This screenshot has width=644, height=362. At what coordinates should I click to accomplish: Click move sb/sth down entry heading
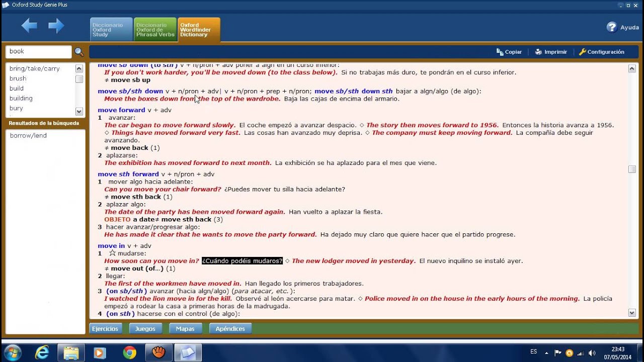coord(130,91)
